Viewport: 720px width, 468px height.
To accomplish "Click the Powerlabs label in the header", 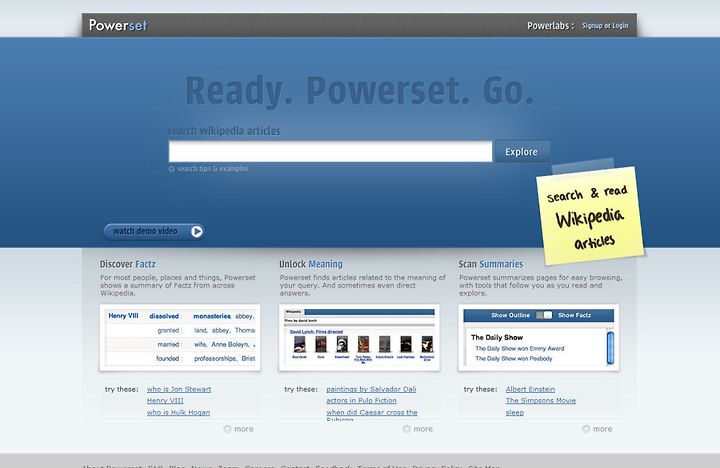I will click(550, 26).
